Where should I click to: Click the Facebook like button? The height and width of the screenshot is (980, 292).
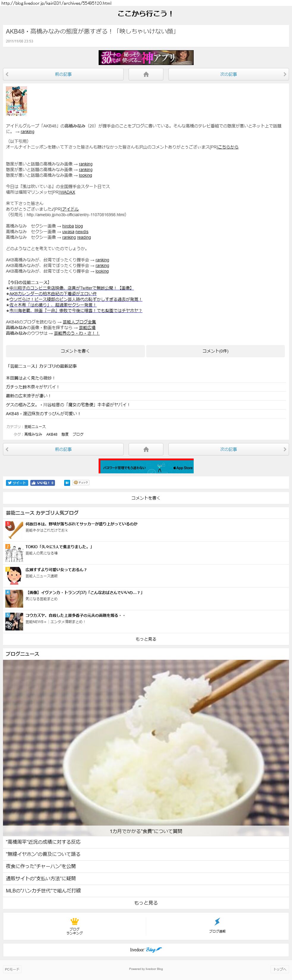click(x=43, y=483)
